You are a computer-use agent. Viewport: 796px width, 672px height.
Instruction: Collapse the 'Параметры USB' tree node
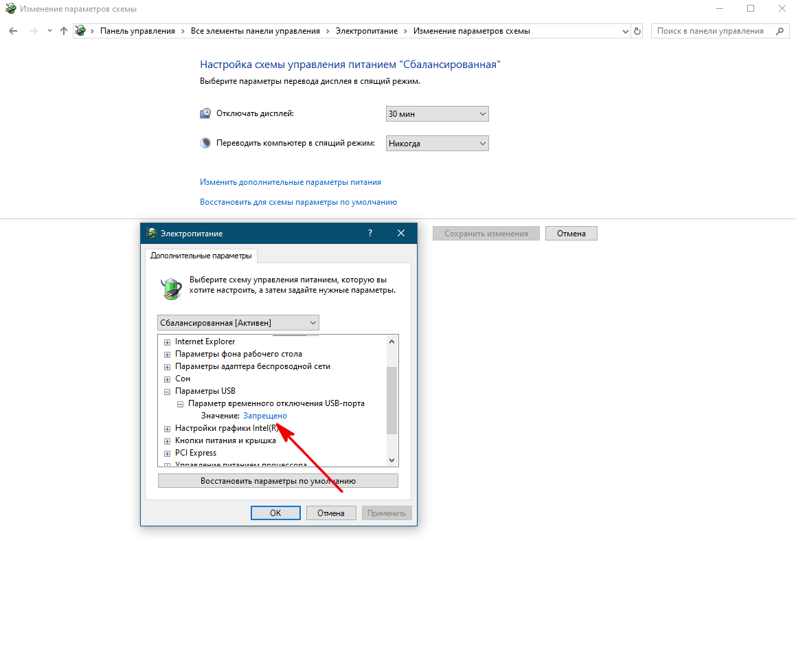[167, 392]
